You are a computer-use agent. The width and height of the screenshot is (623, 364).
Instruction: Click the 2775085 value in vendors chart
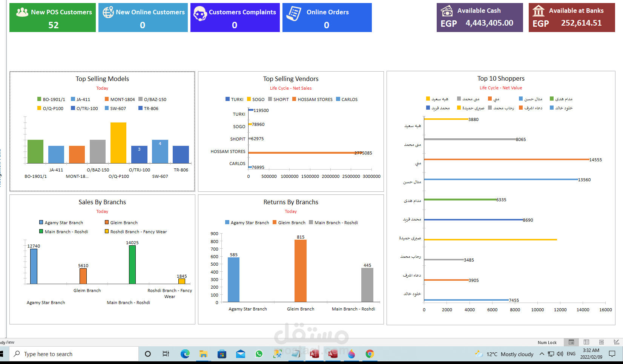click(363, 153)
